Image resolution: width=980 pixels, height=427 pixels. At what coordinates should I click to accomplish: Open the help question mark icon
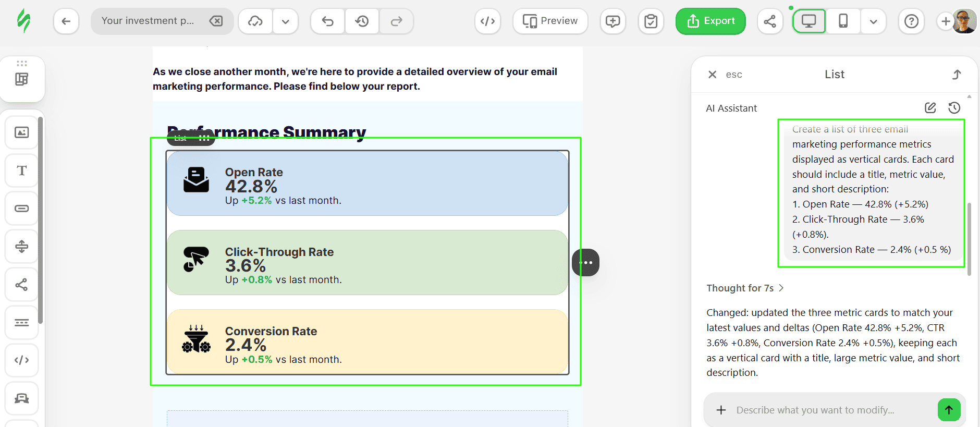[911, 21]
